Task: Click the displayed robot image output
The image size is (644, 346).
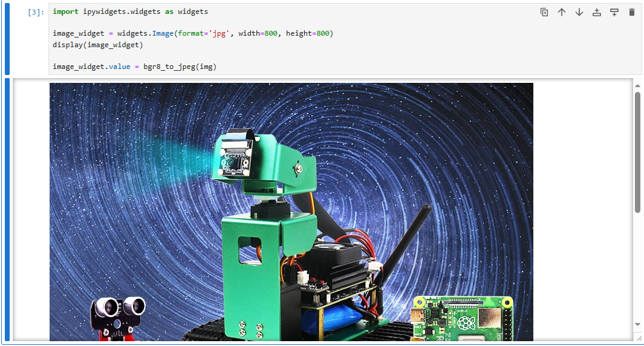Action: pos(291,212)
